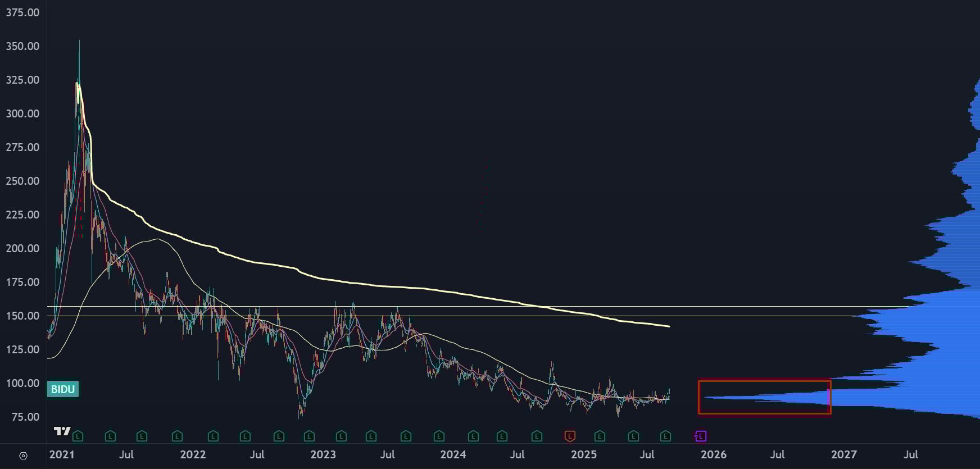
Task: Click the Jul label after 2027
Action: [x=911, y=454]
